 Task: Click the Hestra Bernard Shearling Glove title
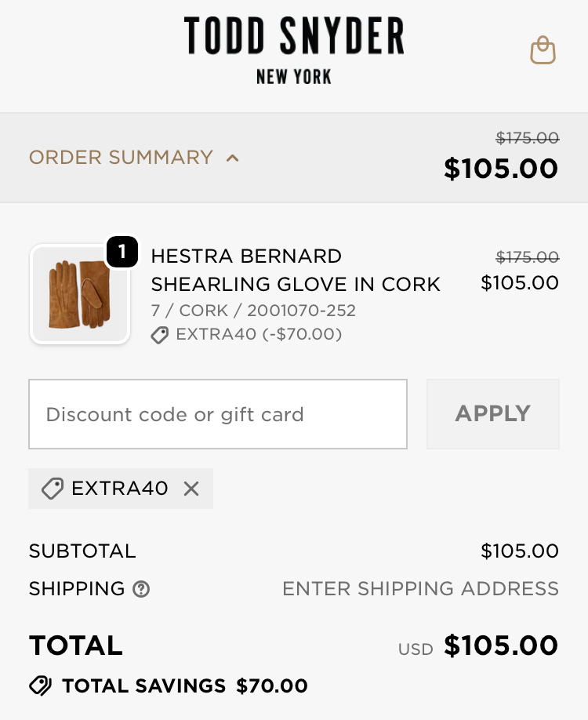pos(296,270)
